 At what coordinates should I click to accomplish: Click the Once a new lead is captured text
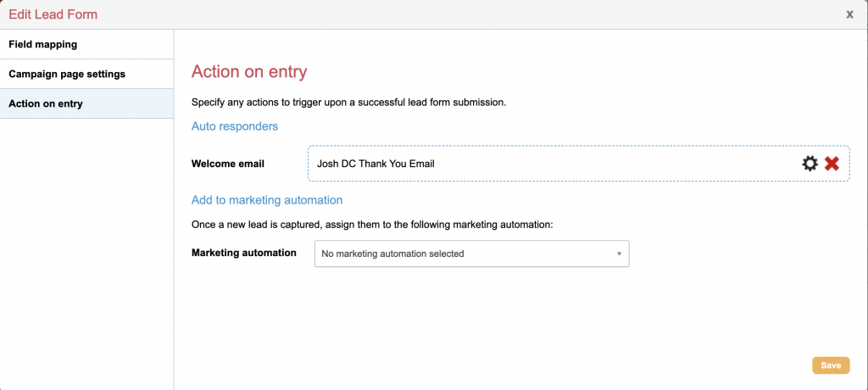(x=372, y=225)
